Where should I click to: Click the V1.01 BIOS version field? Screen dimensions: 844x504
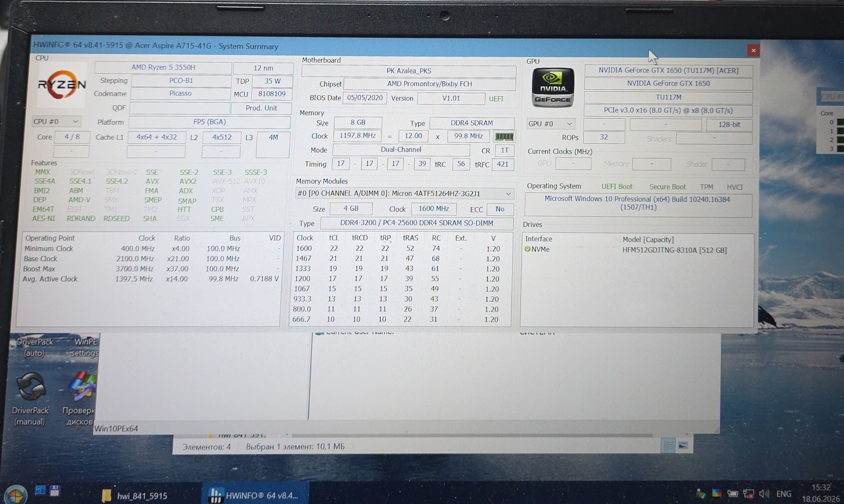tap(451, 99)
